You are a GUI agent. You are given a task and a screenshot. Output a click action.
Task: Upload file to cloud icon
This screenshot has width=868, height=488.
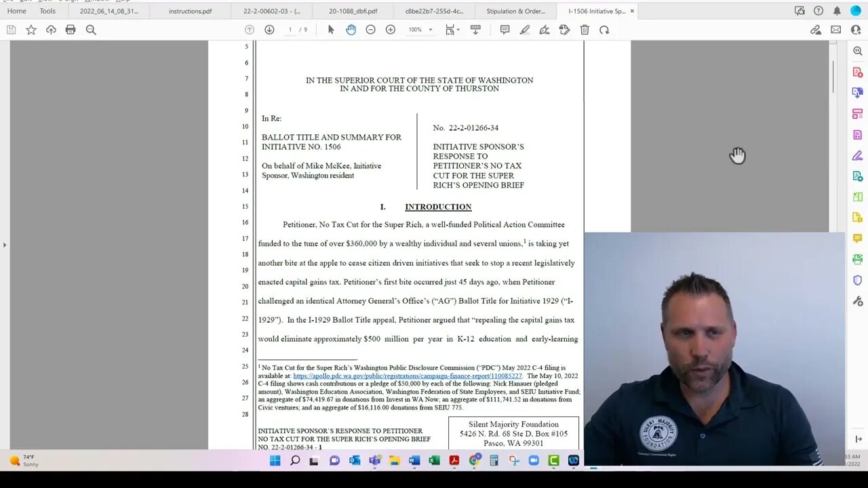[x=51, y=30]
